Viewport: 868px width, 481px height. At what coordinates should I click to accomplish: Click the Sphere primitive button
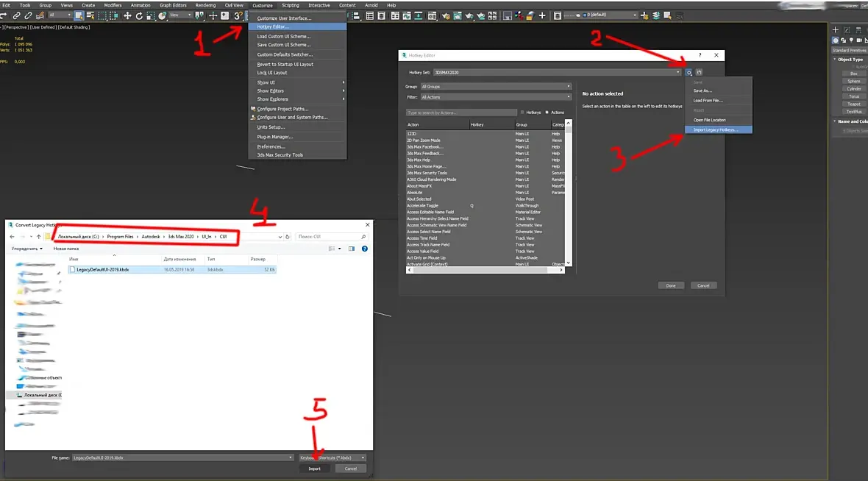coord(854,82)
